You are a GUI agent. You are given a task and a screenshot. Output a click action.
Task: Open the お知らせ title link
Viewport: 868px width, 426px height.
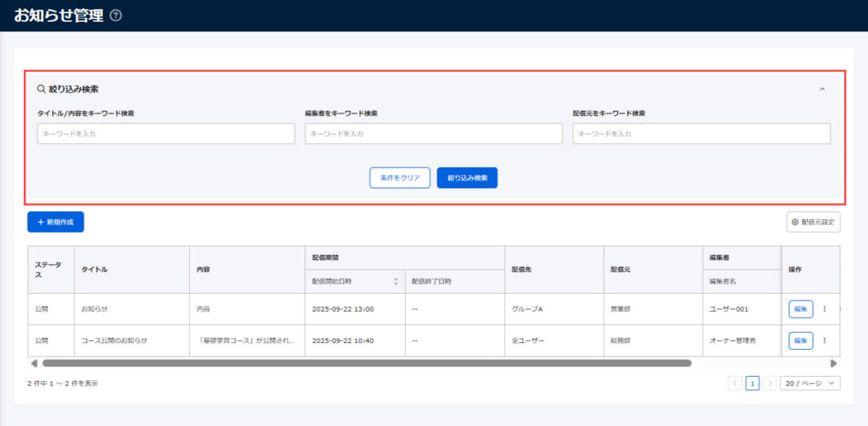tap(94, 309)
